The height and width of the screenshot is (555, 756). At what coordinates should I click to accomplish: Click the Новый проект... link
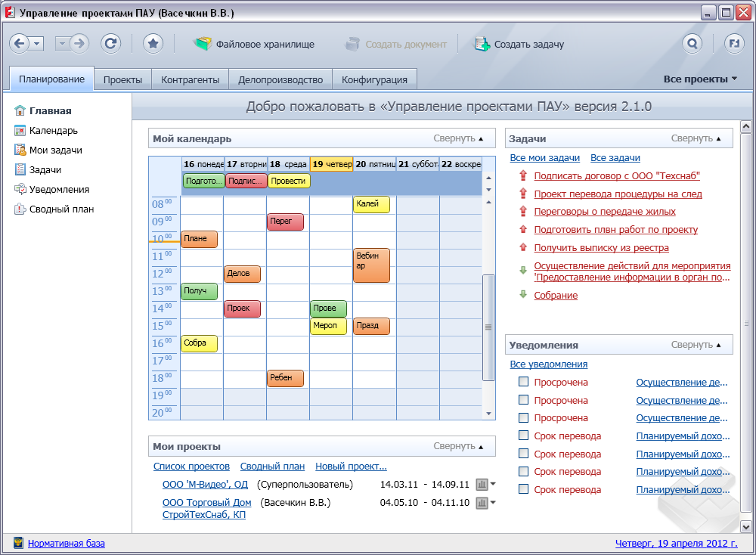tap(351, 467)
